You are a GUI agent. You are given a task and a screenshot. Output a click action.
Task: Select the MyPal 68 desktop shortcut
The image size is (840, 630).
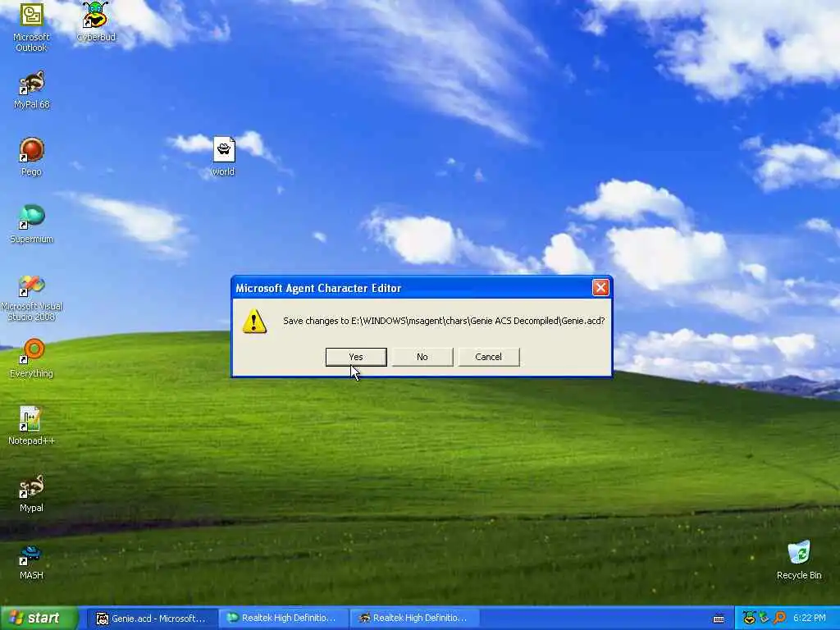pos(32,89)
